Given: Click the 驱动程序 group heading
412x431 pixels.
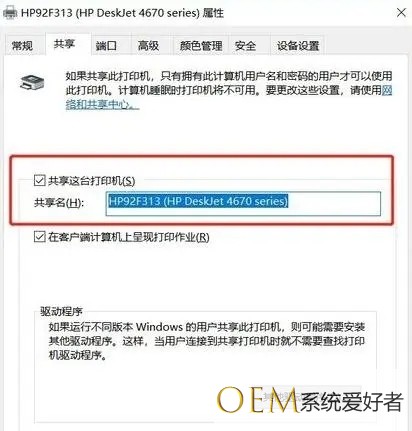Looking at the screenshot, I should click(x=61, y=311).
